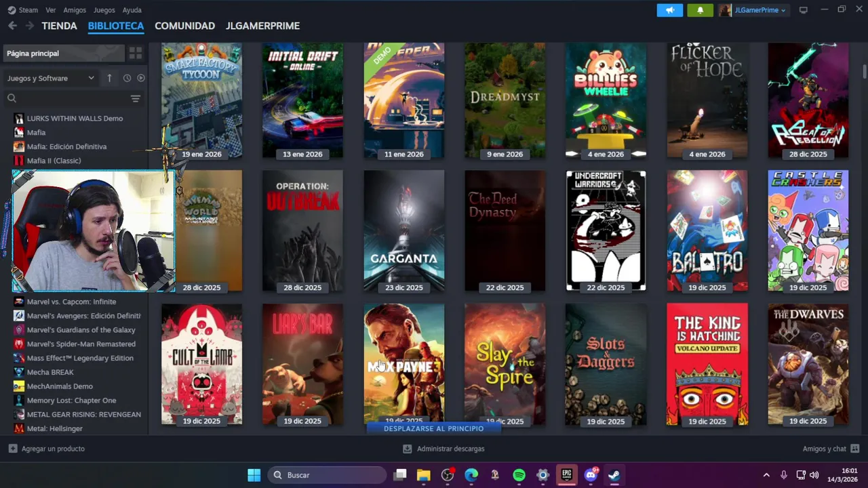Screen dimensions: 868x488
Task: Switch to the COMUNIDAD tab
Action: coord(184,26)
